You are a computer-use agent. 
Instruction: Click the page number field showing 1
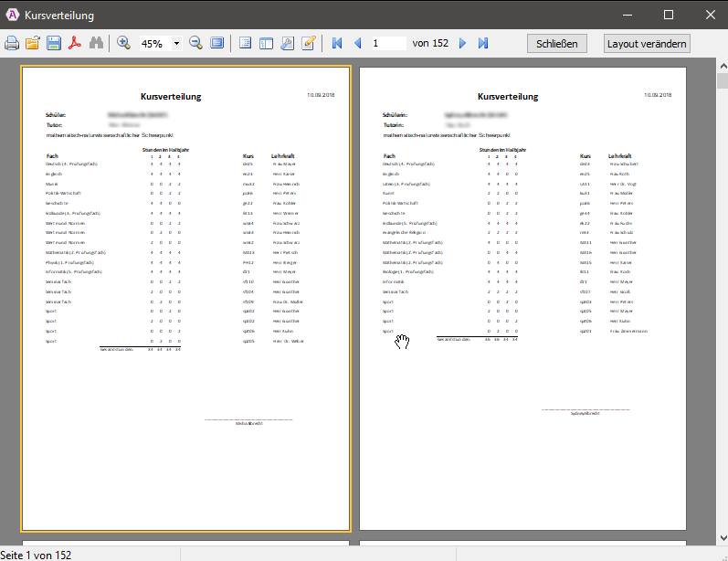388,43
